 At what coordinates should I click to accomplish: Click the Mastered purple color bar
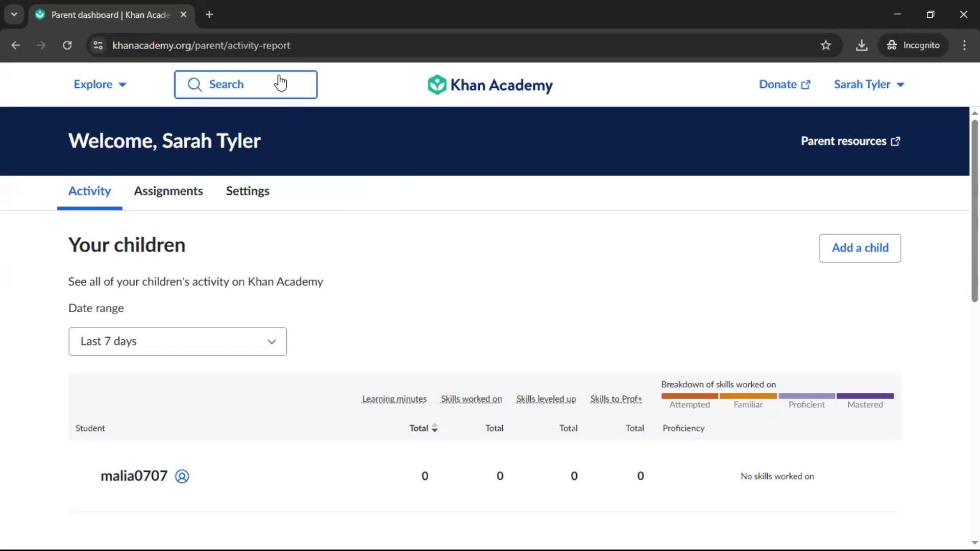pos(865,396)
